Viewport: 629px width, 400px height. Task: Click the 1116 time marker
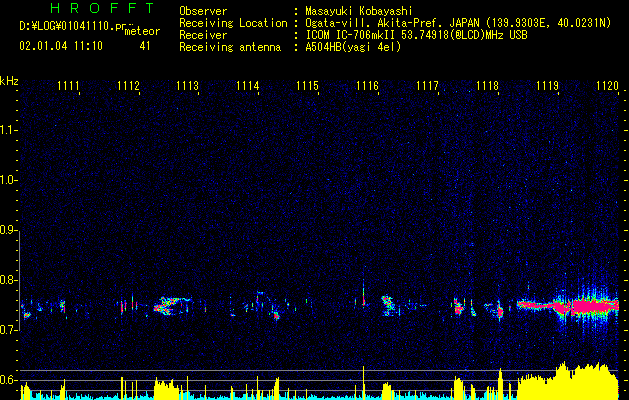367,86
